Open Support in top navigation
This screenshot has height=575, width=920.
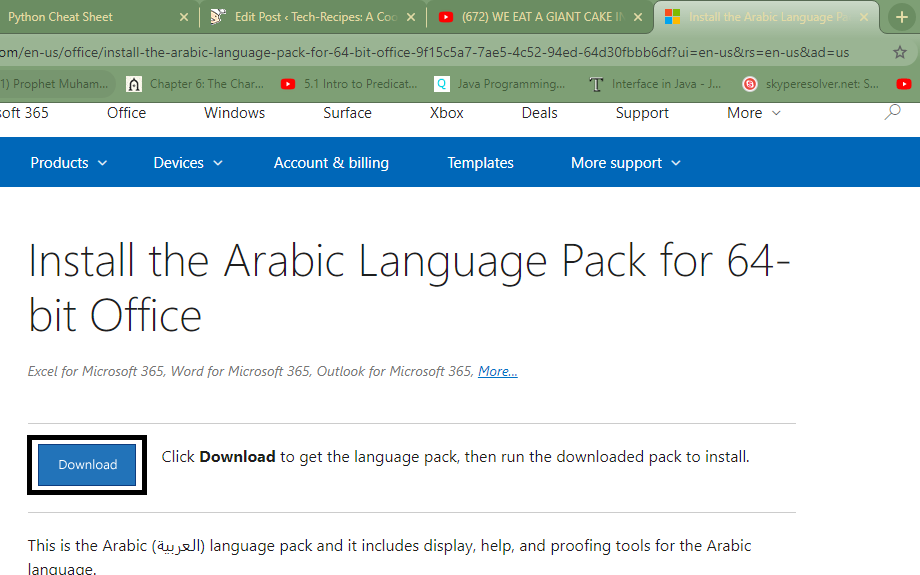(x=642, y=113)
